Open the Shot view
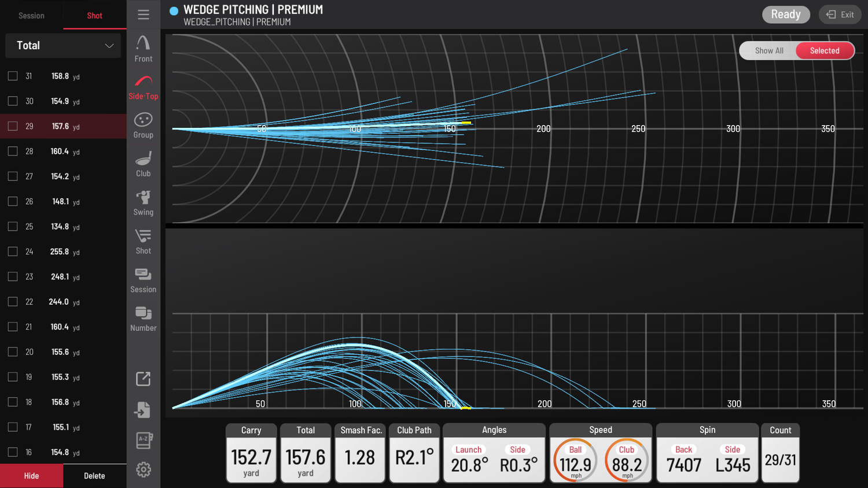 tap(144, 242)
